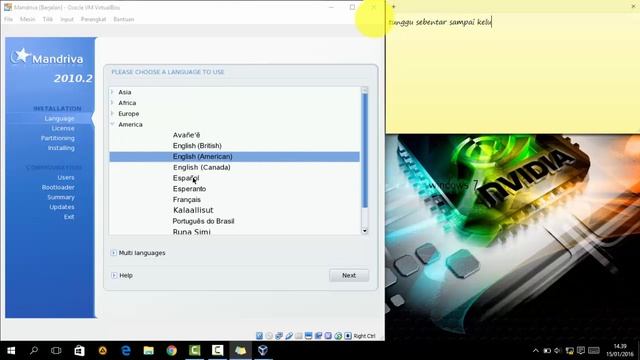Open the Perangkat menu
This screenshot has width=640, height=360.
click(x=93, y=19)
